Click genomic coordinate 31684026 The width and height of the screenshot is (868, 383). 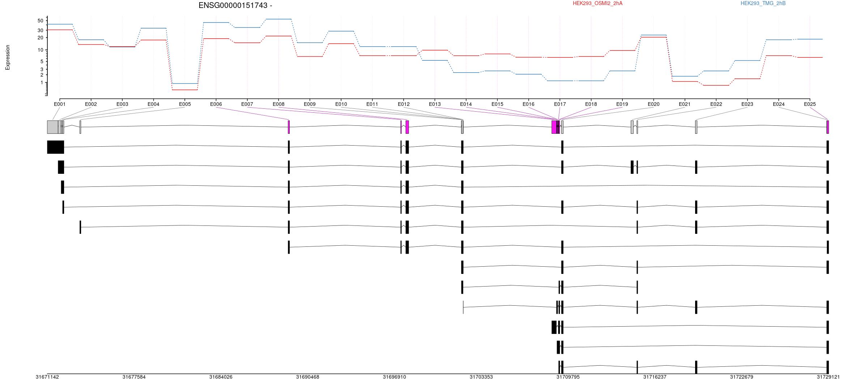(221, 377)
